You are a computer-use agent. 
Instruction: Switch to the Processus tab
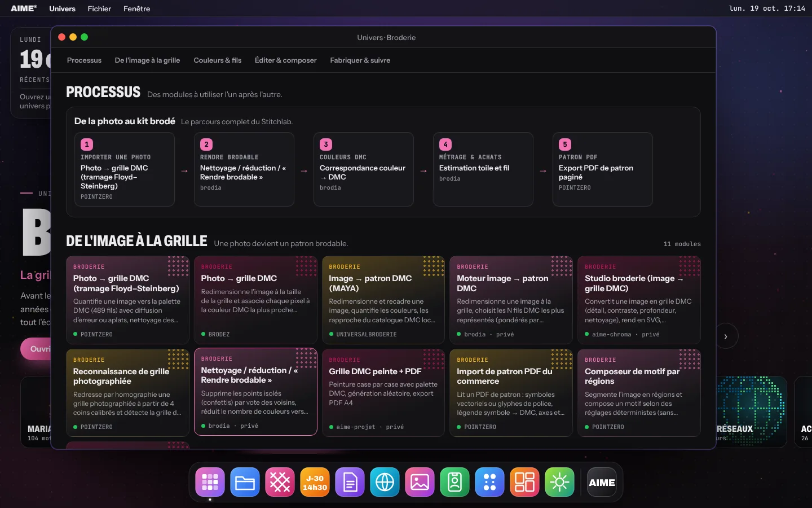click(x=84, y=60)
